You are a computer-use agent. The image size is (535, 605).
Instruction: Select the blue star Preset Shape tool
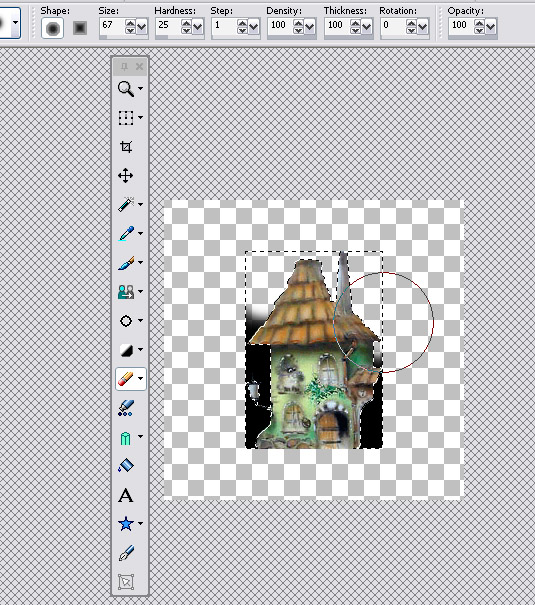(x=126, y=524)
